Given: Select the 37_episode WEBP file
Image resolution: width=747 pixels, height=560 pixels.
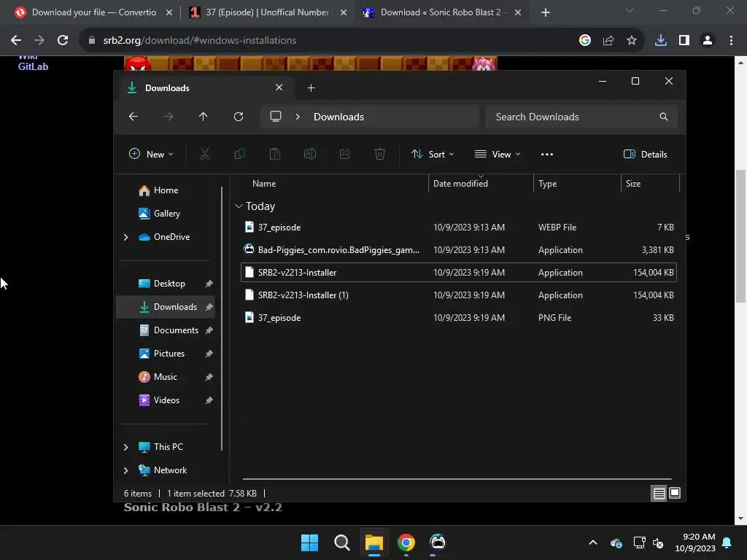Looking at the screenshot, I should coord(459,227).
